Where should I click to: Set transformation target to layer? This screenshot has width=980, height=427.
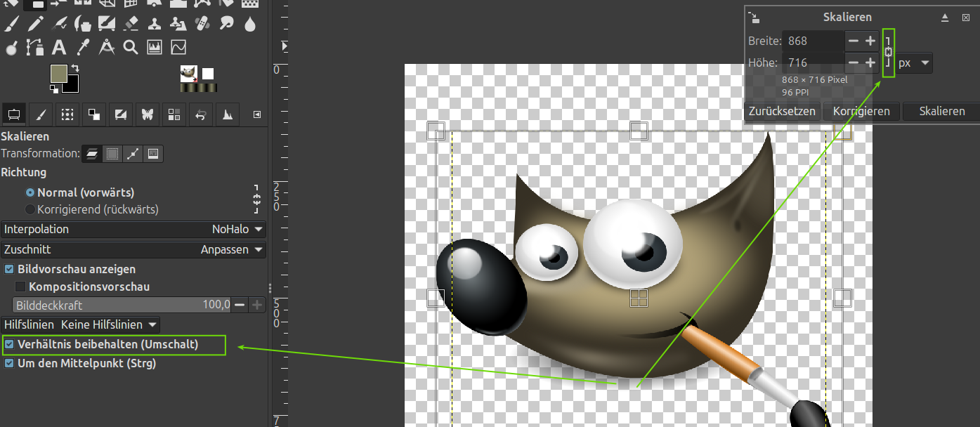click(x=91, y=153)
